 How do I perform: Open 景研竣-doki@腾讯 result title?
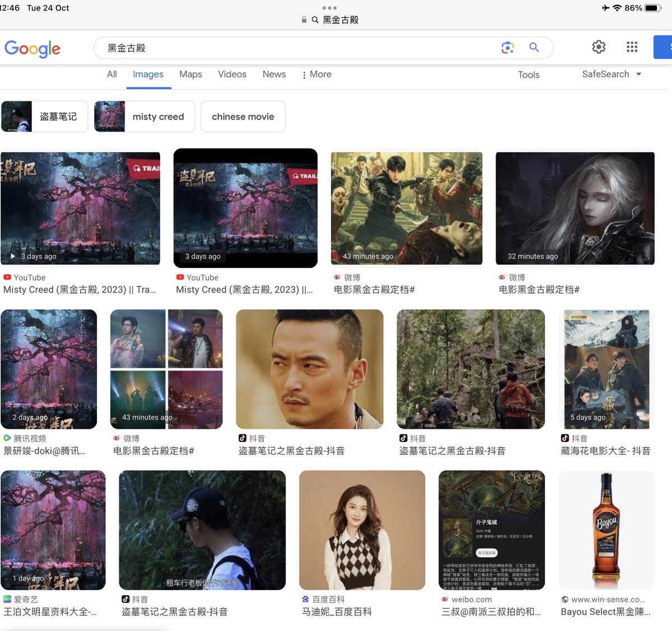[x=45, y=451]
